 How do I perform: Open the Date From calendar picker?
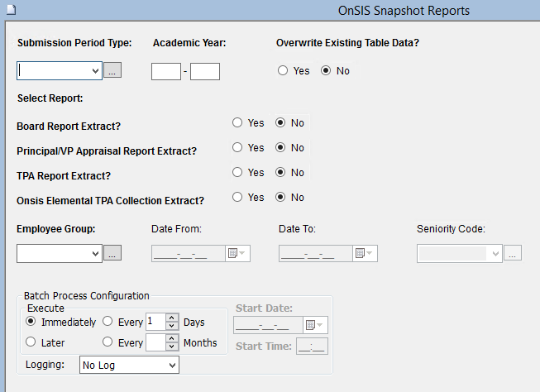237,254
